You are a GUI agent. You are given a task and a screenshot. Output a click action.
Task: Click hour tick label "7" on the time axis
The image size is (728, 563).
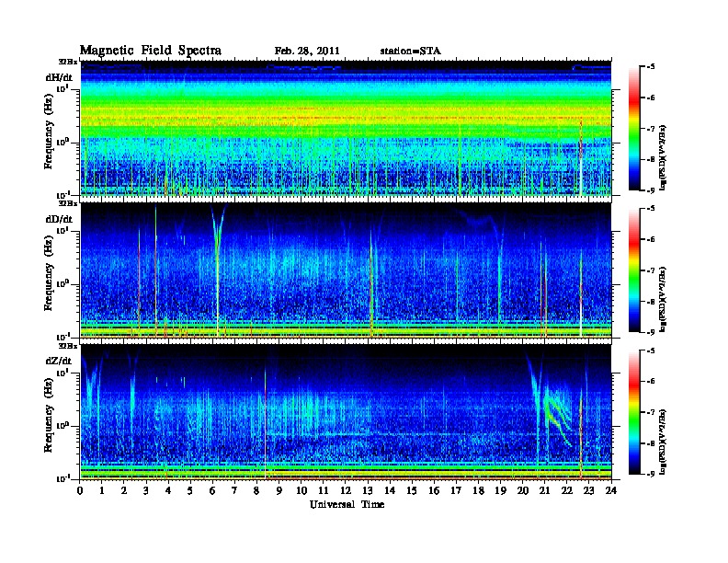click(x=234, y=490)
